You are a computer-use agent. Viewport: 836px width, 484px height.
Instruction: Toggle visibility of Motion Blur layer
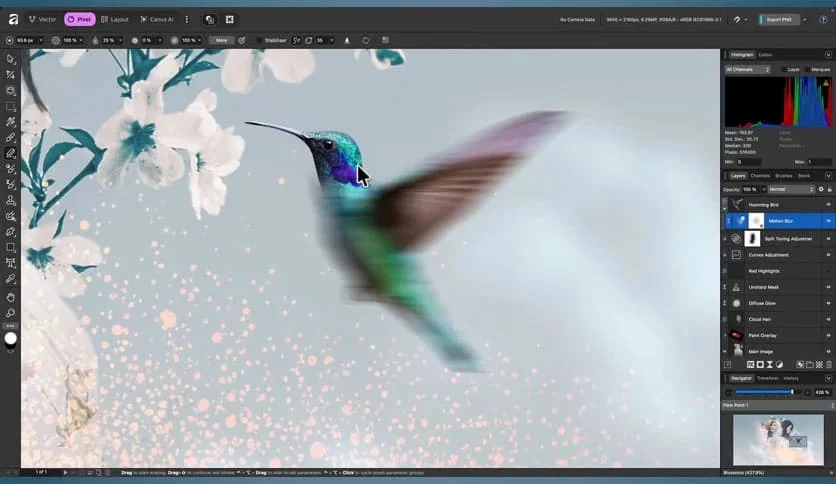pyautogui.click(x=829, y=221)
